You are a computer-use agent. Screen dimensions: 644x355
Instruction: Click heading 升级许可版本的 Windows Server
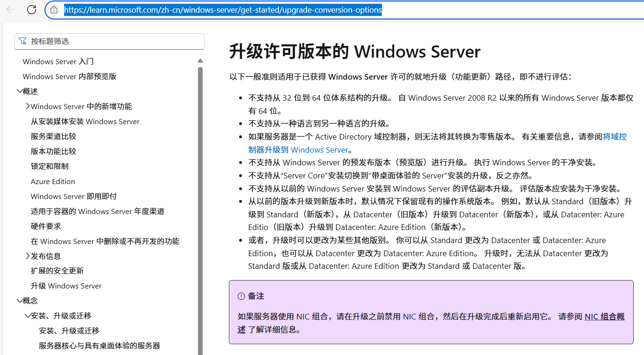point(355,52)
